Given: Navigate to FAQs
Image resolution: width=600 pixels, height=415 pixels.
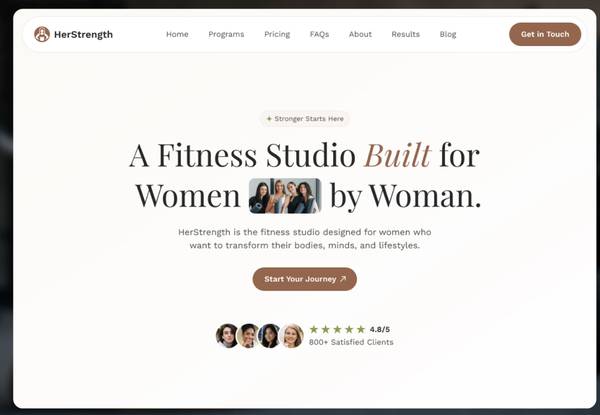Looking at the screenshot, I should pyautogui.click(x=320, y=34).
